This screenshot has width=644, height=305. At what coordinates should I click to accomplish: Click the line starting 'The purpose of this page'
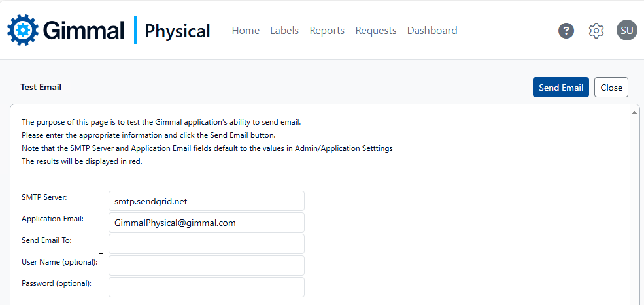tap(161, 122)
